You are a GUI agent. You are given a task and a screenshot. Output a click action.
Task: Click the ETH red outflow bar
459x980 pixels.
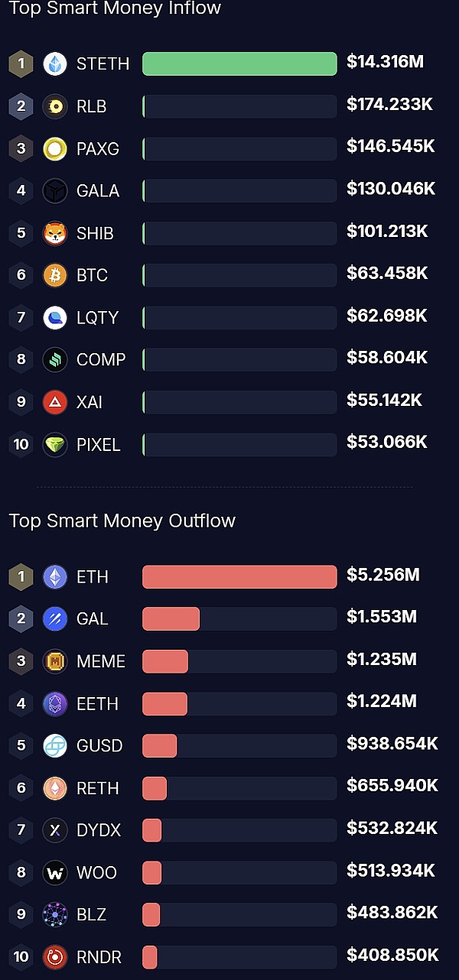pyautogui.click(x=239, y=576)
